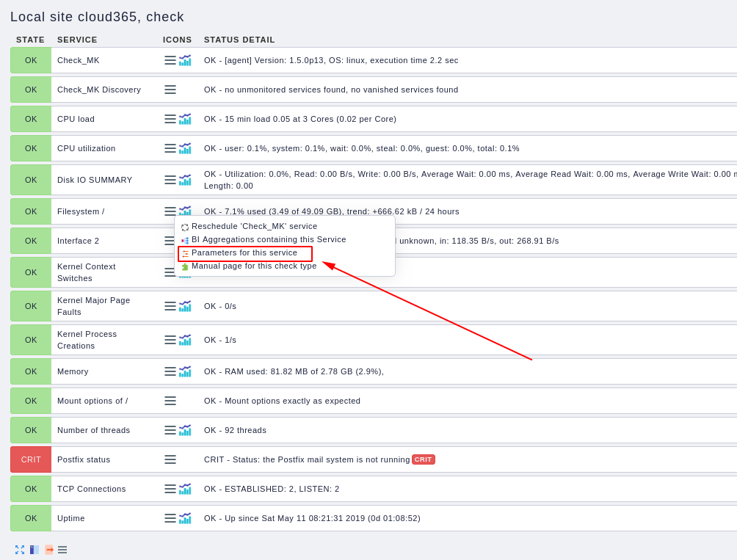Open action menu for Check_MK Discovery
The image size is (737, 560).
point(170,90)
